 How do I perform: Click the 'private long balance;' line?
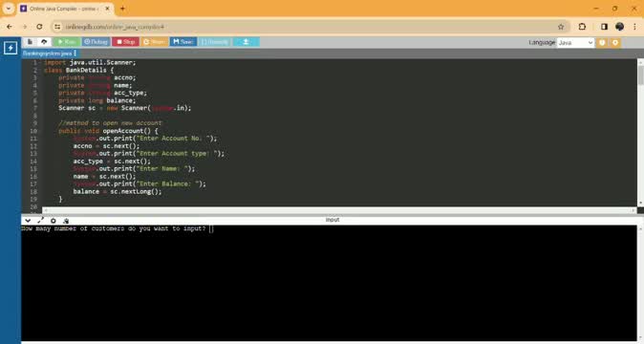click(x=97, y=100)
